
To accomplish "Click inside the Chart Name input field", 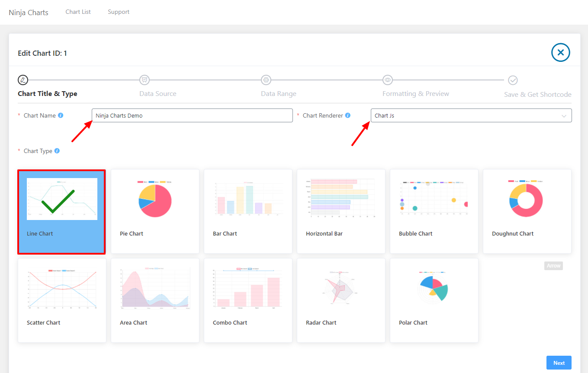I will [x=192, y=115].
